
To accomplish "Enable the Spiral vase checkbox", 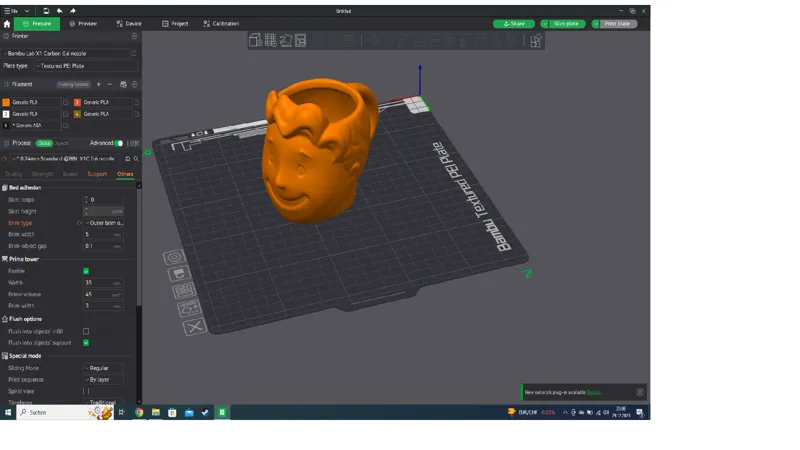I will click(x=86, y=391).
